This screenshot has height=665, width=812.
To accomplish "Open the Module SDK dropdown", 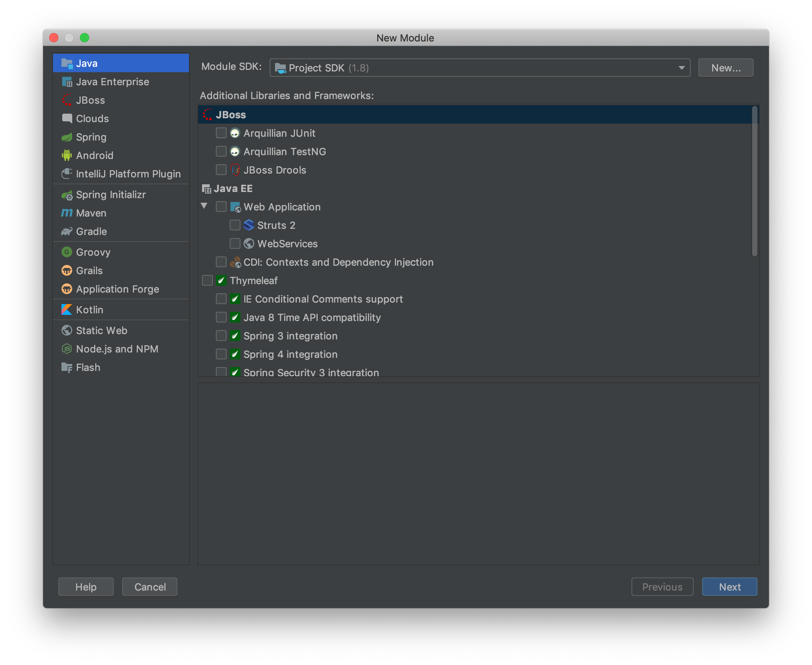I will tap(479, 68).
